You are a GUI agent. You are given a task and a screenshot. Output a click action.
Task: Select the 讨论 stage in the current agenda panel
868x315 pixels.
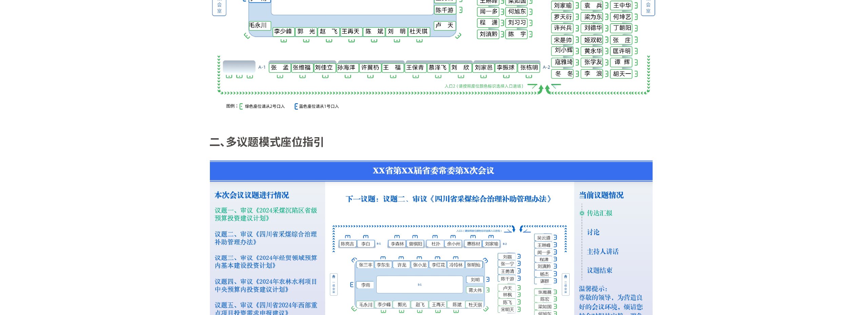[x=593, y=232]
